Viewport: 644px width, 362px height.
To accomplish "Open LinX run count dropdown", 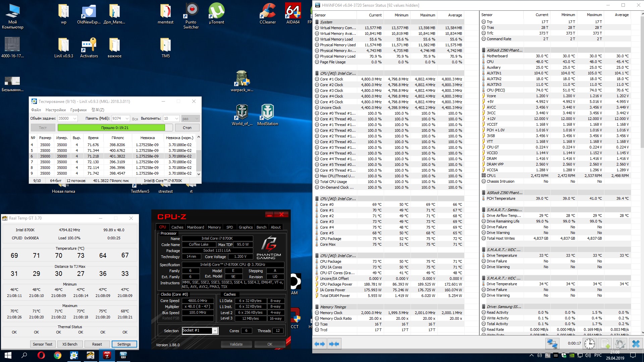I will [x=177, y=118].
